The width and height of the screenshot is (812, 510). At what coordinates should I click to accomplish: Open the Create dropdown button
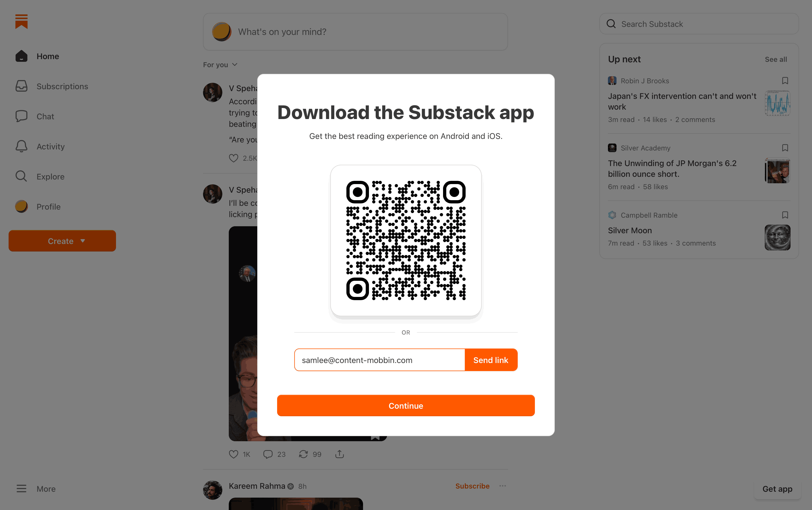click(x=62, y=241)
